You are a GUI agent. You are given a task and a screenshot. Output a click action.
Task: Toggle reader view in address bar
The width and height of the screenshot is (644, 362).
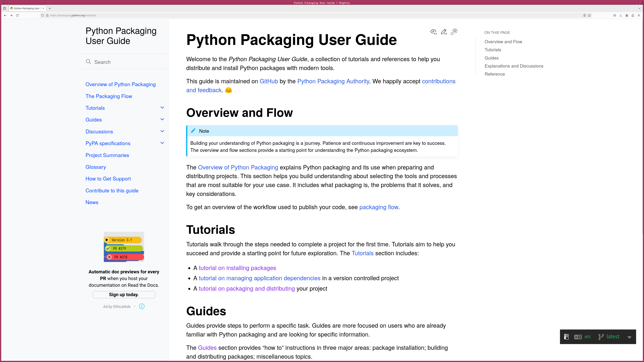coord(584,15)
